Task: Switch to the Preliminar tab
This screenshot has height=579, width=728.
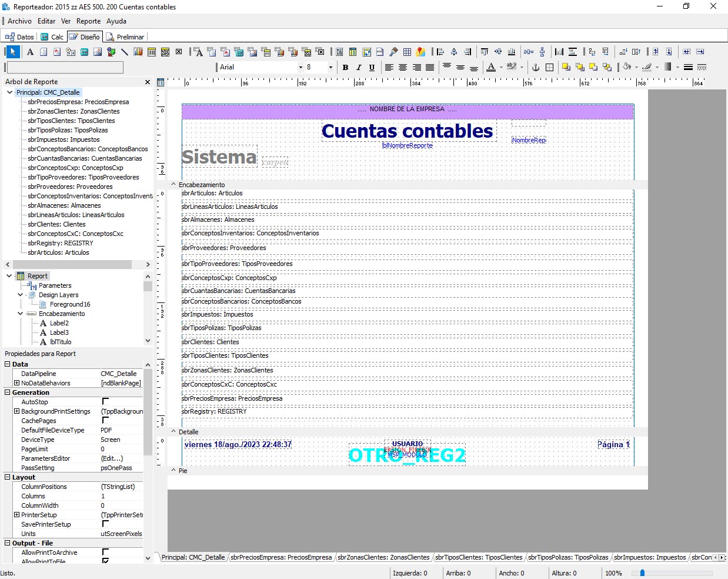Action: [x=125, y=36]
